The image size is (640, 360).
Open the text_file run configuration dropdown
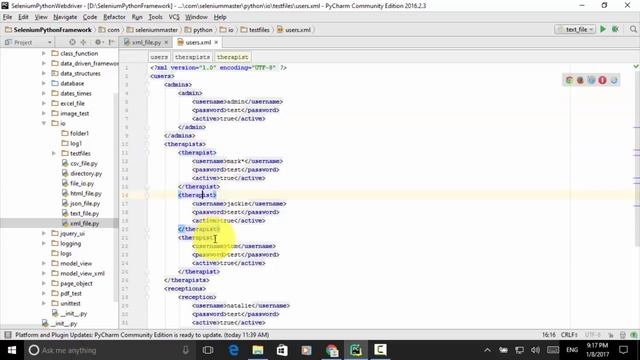click(x=575, y=29)
